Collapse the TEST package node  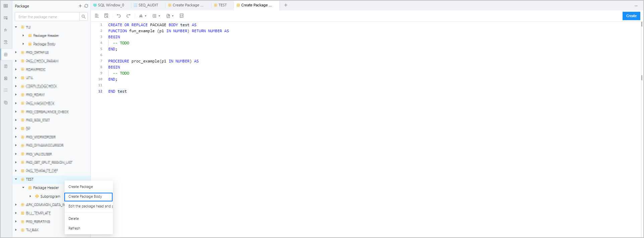pos(16,179)
